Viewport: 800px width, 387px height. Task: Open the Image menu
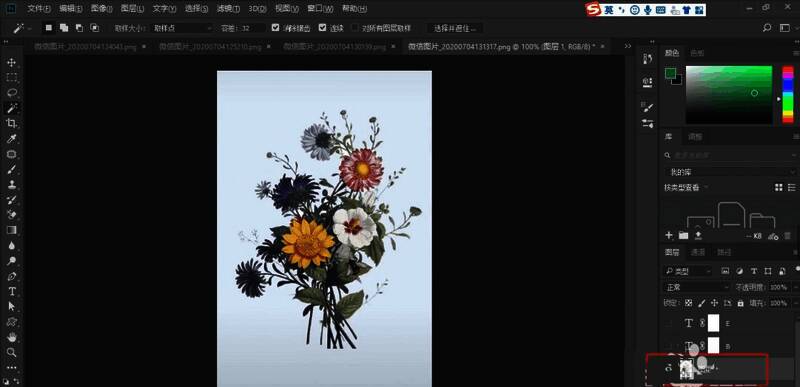pyautogui.click(x=102, y=9)
